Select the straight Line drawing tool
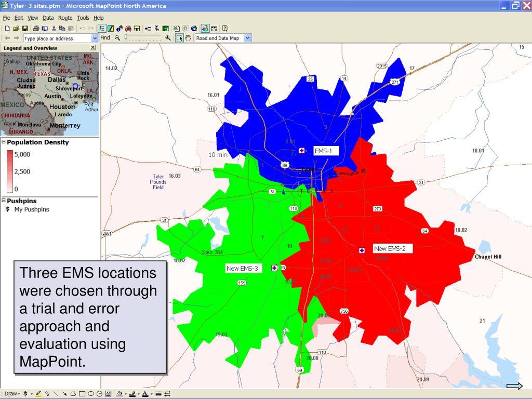This screenshot has height=399, width=532. point(56,394)
